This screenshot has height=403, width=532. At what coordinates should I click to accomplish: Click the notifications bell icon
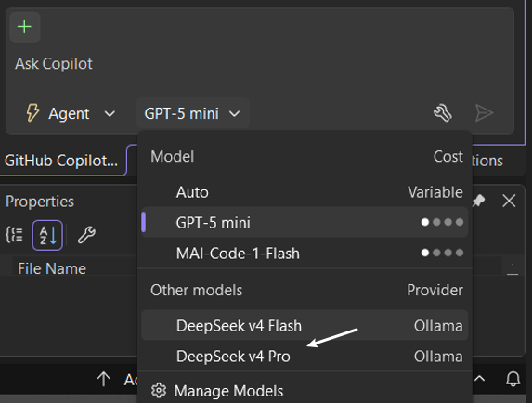513,379
